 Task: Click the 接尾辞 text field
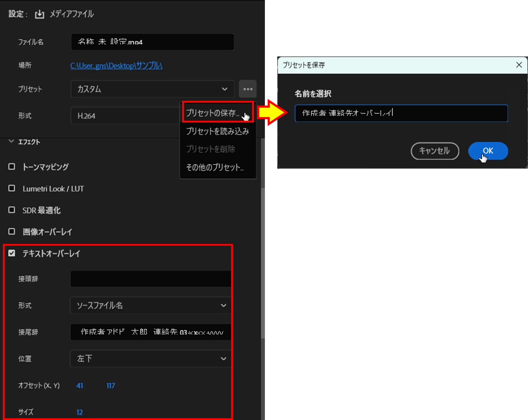151,332
